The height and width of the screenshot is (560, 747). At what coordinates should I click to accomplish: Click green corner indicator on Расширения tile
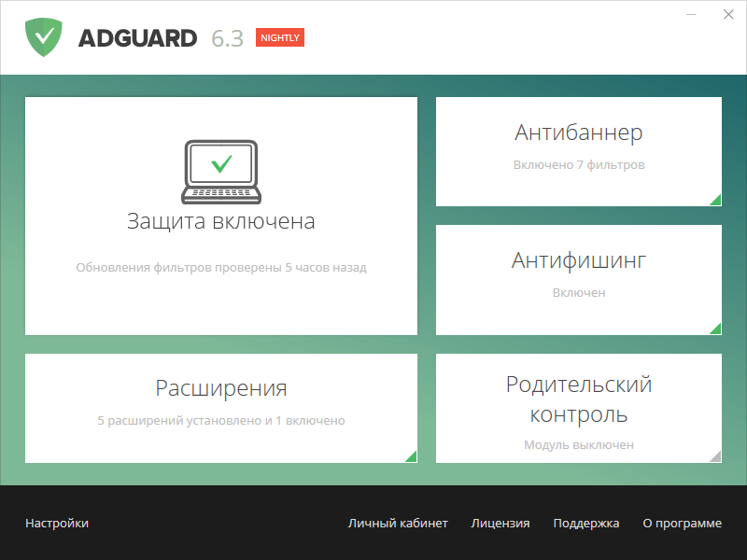point(412,456)
